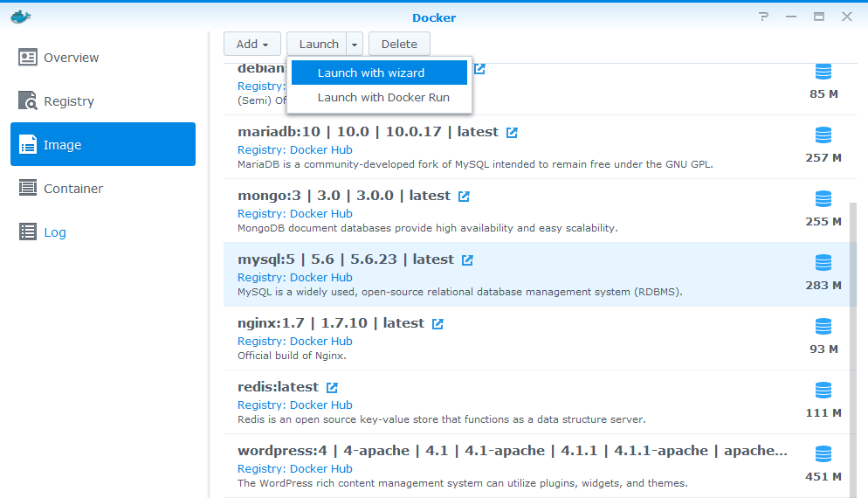Click the Docker whale logo icon
The height and width of the screenshot is (498, 868).
click(x=20, y=17)
